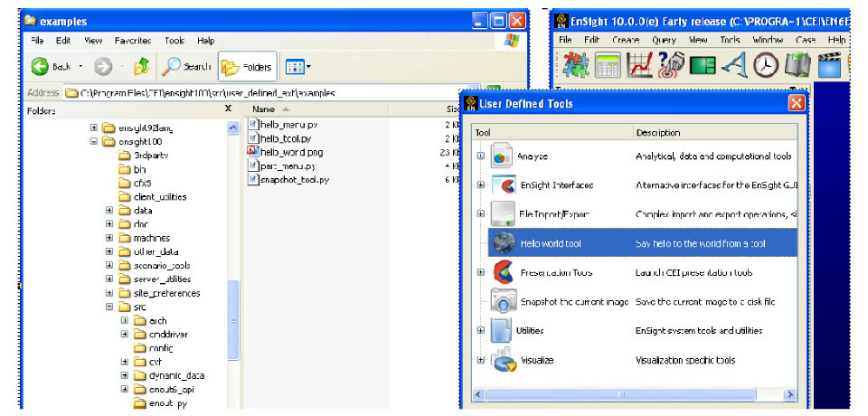The height and width of the screenshot is (416, 868).
Task: Click the EnSight Interfaces category icon
Action: [x=504, y=185]
